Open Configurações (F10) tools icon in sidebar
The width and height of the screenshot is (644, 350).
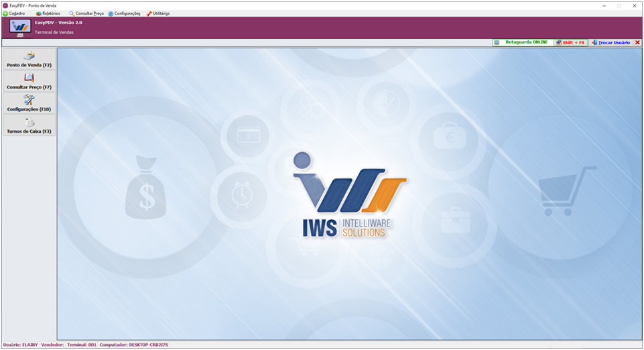pyautogui.click(x=29, y=100)
